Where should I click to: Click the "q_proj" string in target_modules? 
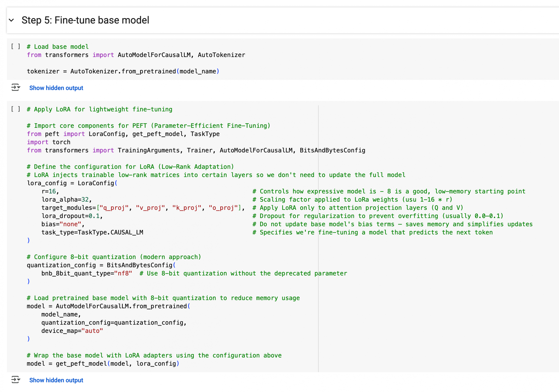click(x=114, y=208)
